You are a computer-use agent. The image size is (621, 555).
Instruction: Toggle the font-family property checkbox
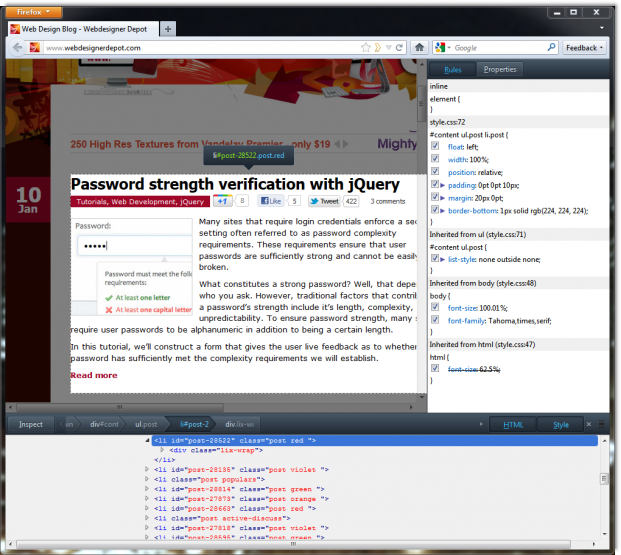(435, 319)
